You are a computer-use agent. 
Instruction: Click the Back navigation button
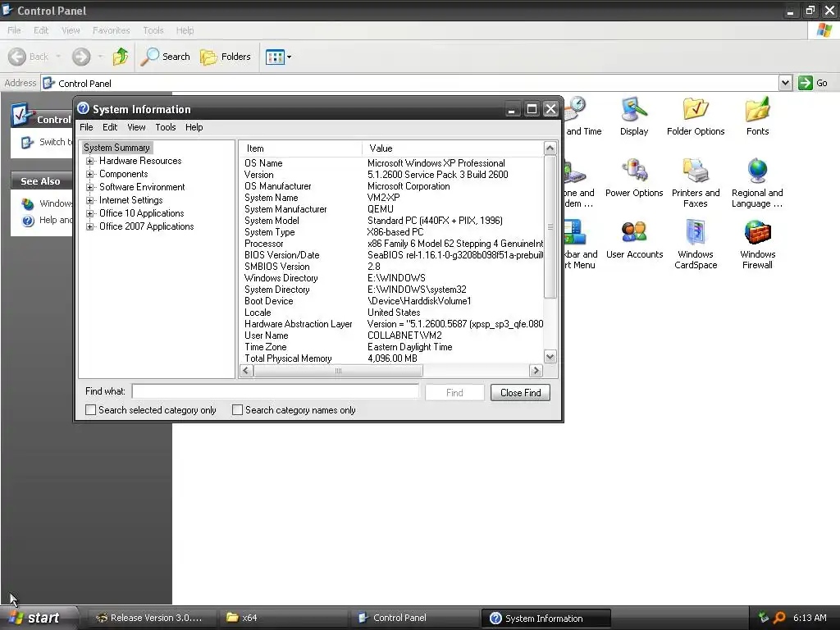pyautogui.click(x=28, y=57)
